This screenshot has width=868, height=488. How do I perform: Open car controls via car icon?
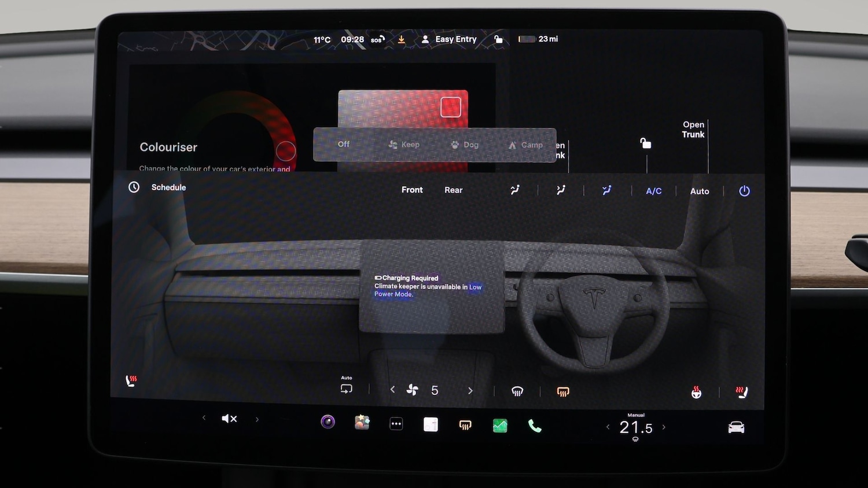[x=736, y=427]
